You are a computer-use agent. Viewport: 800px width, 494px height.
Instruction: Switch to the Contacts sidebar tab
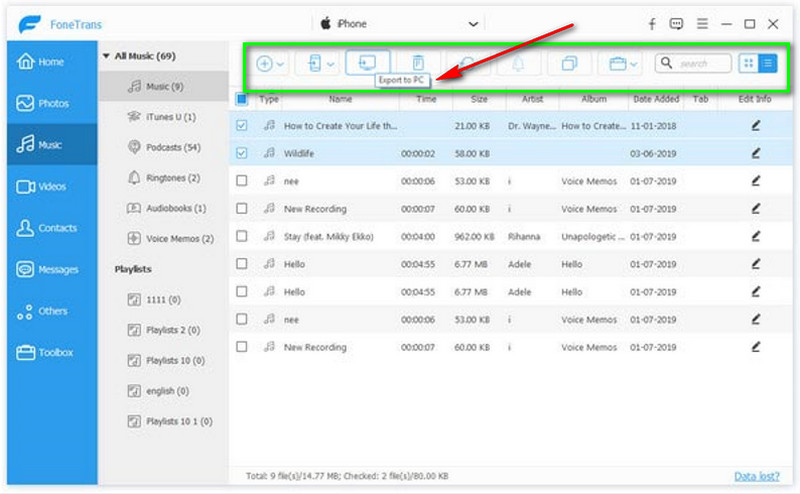(x=48, y=228)
